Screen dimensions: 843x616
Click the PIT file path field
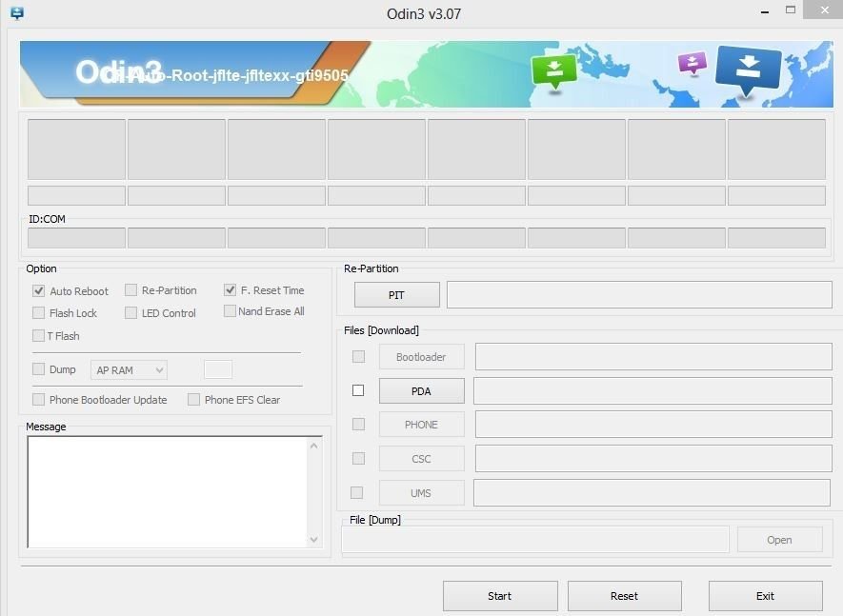pos(639,294)
